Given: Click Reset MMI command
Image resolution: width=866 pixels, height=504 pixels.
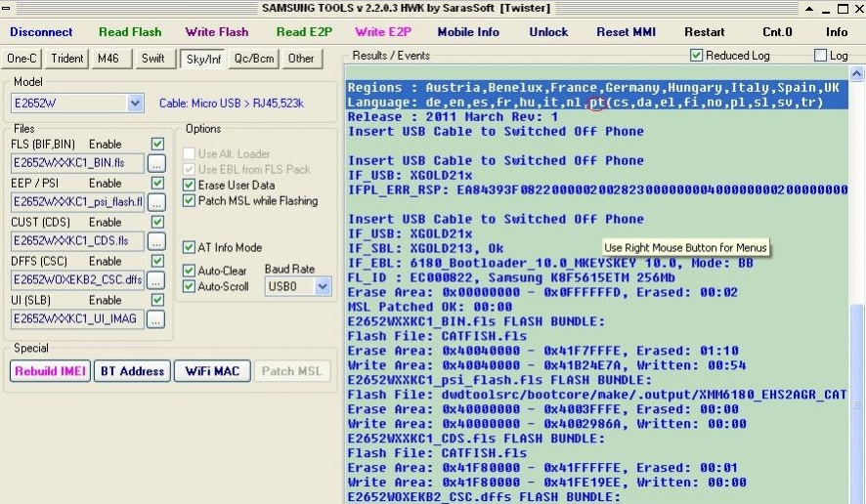Looking at the screenshot, I should [x=626, y=32].
